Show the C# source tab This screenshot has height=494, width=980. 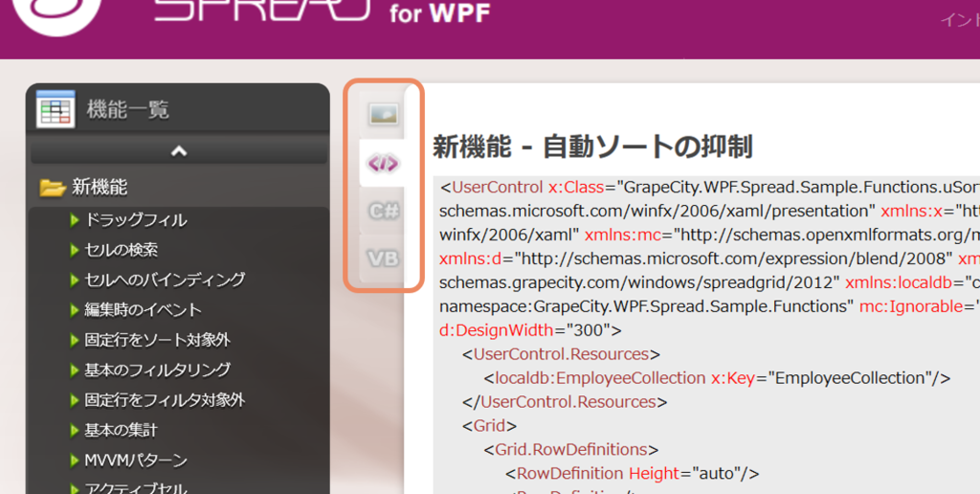click(x=383, y=212)
